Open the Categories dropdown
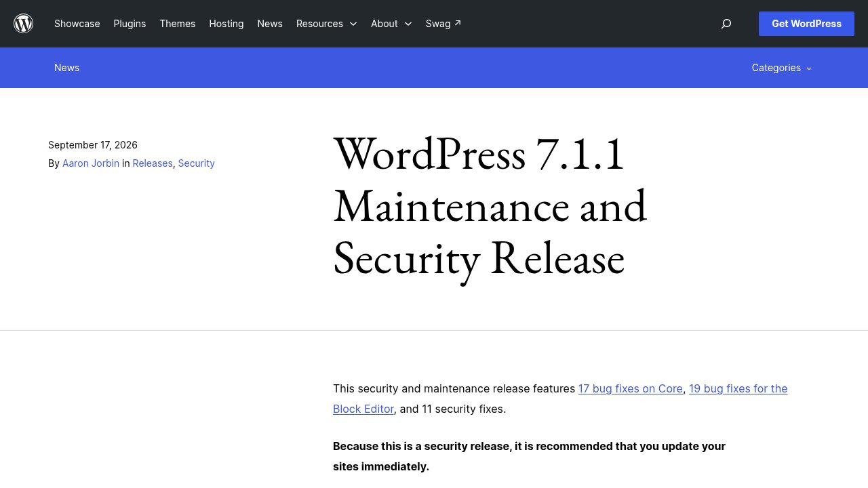The height and width of the screenshot is (488, 868). 782,68
